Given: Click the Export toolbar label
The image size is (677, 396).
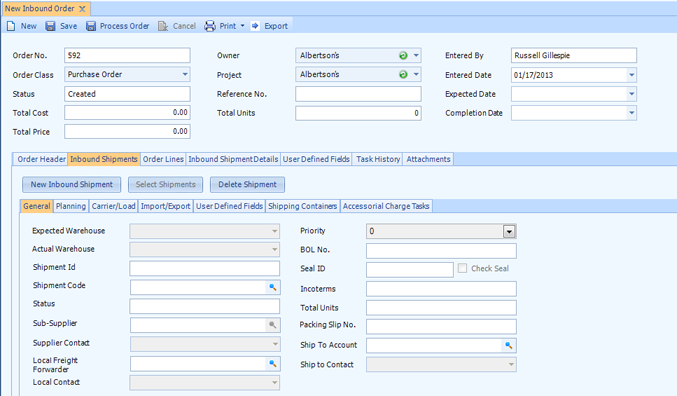Looking at the screenshot, I should [x=276, y=26].
